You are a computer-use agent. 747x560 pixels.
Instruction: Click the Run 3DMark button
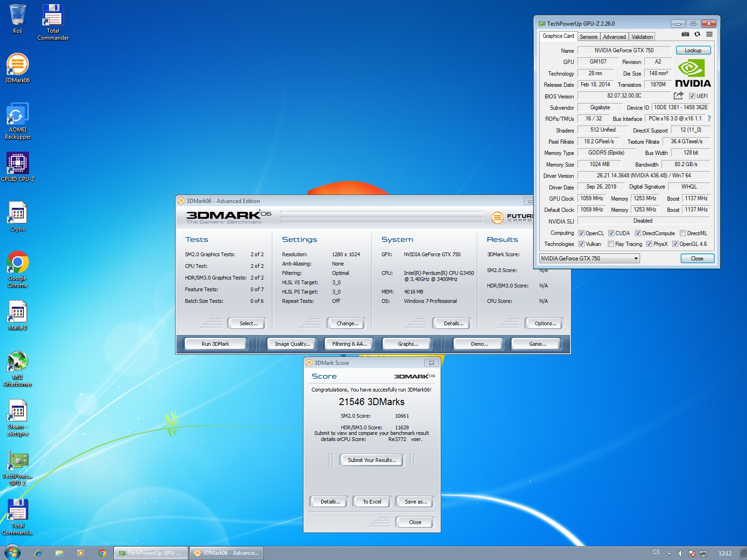(215, 344)
